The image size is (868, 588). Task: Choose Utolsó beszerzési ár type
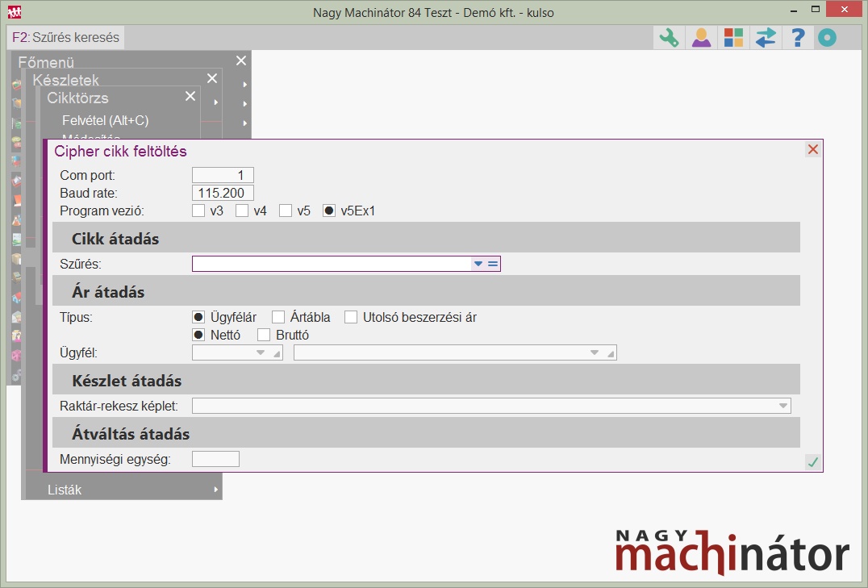(x=351, y=317)
